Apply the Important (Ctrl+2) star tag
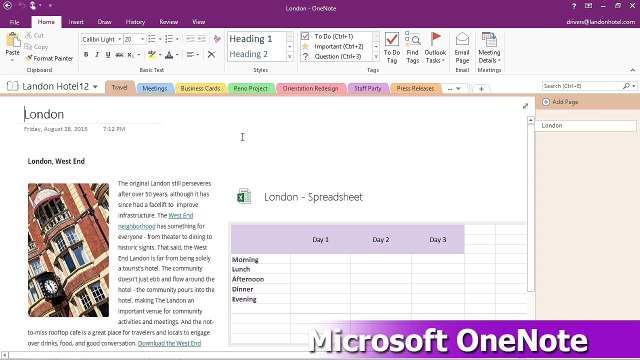 333,47
